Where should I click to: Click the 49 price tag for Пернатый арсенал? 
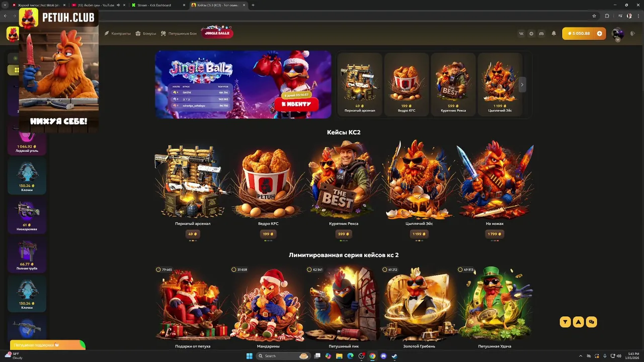coord(193,234)
